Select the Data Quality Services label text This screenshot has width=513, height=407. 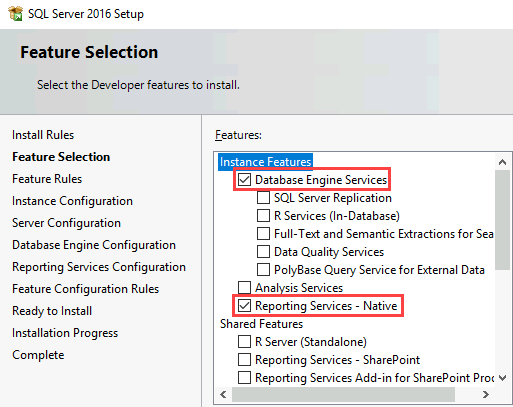point(329,252)
